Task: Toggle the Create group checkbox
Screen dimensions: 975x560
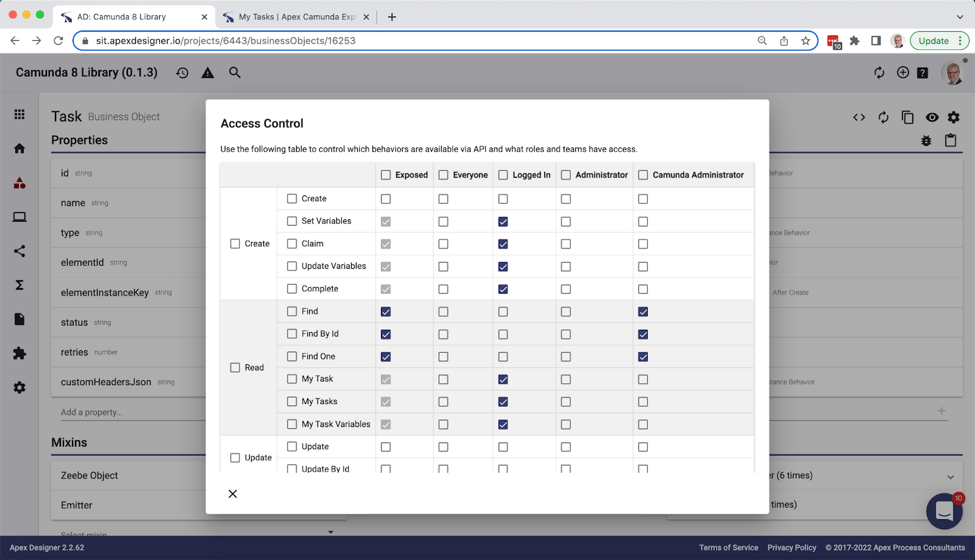Action: point(235,244)
